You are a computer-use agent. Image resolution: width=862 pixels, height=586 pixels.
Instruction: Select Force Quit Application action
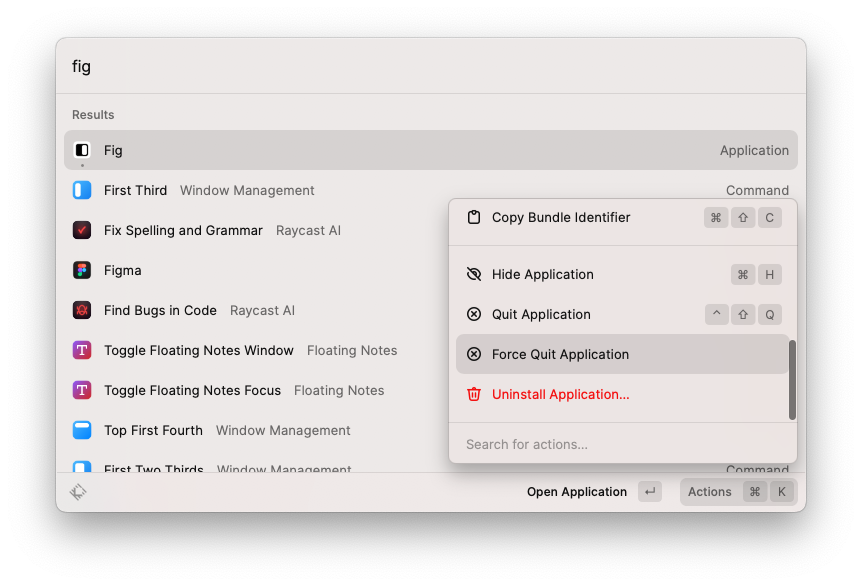[623, 354]
